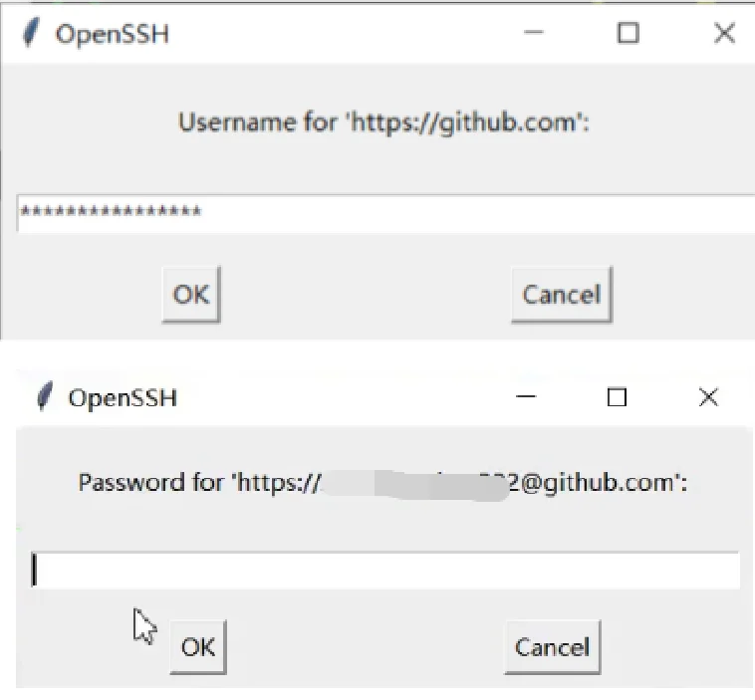755x700 pixels.
Task: Minimize the Username OpenSSH dialog
Action: coord(534,33)
